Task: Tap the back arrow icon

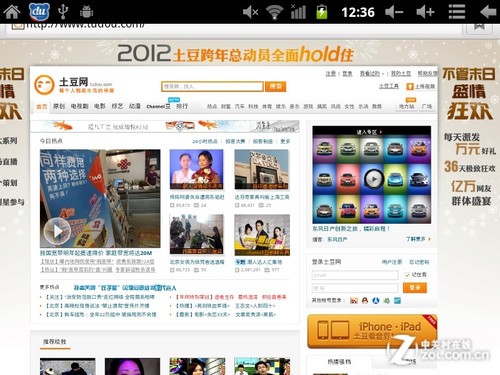Action: 488,12
